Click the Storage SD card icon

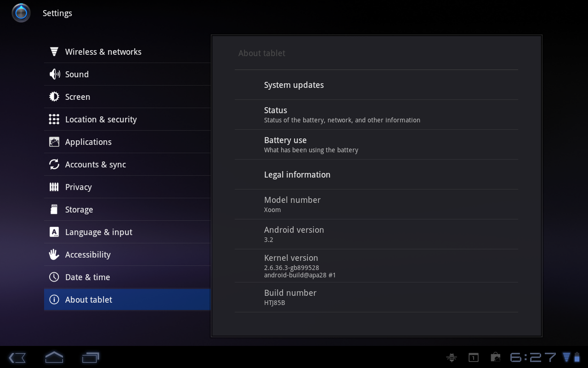coord(54,209)
